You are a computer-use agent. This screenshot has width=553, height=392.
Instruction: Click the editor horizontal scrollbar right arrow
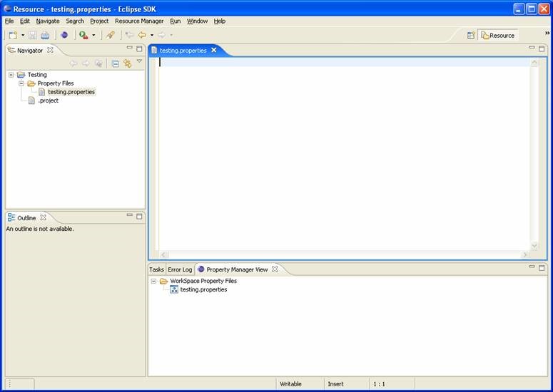pos(525,254)
